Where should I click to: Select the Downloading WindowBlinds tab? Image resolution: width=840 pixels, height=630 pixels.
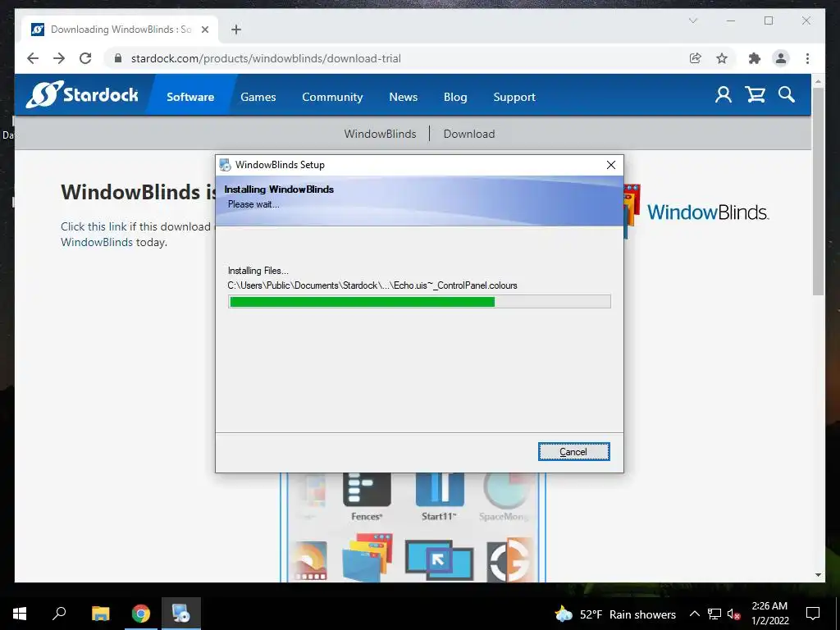[120, 30]
